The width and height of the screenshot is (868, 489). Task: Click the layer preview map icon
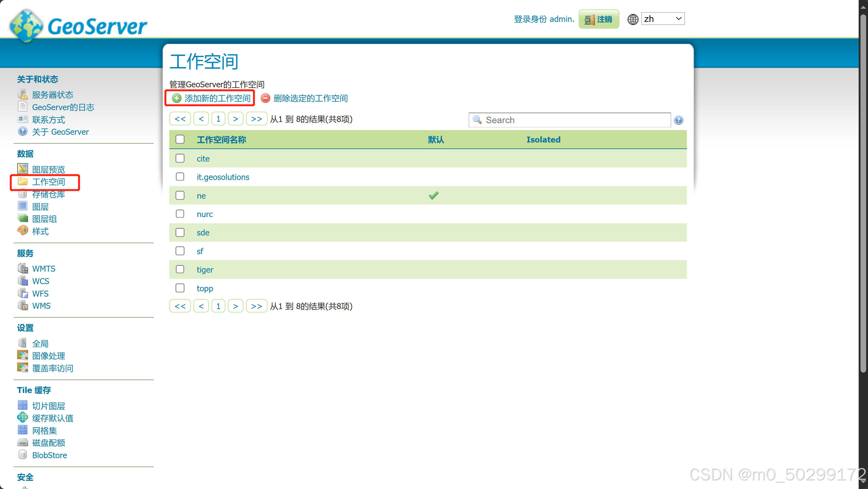coord(22,169)
